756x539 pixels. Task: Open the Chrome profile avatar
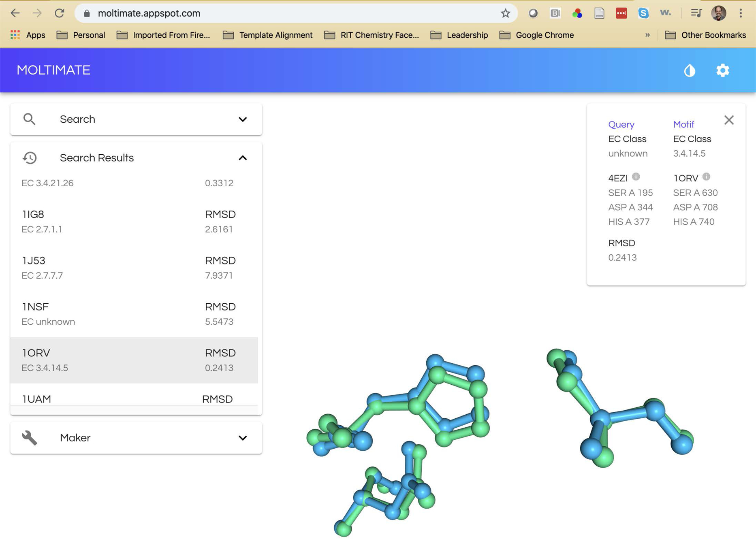point(719,13)
